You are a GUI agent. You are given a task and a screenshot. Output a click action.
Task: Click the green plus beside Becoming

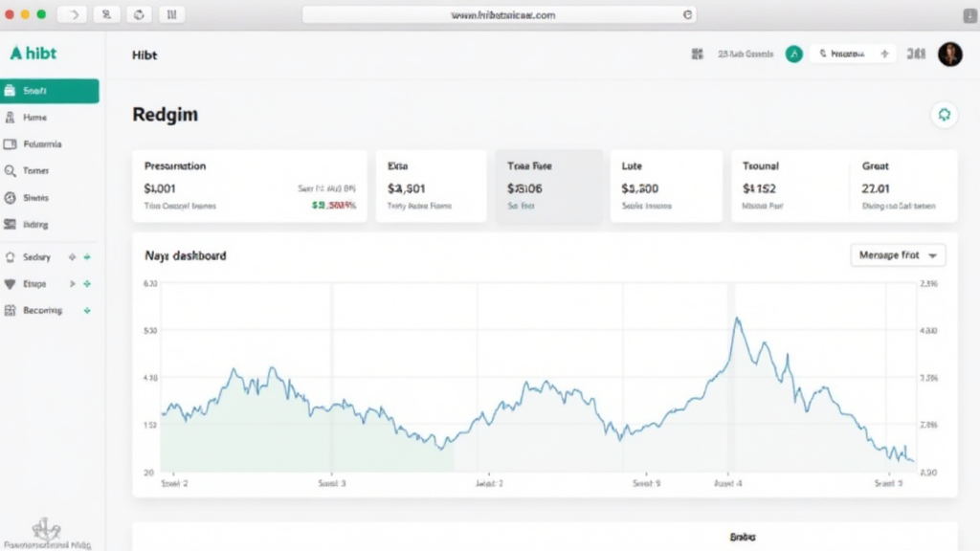(x=87, y=311)
